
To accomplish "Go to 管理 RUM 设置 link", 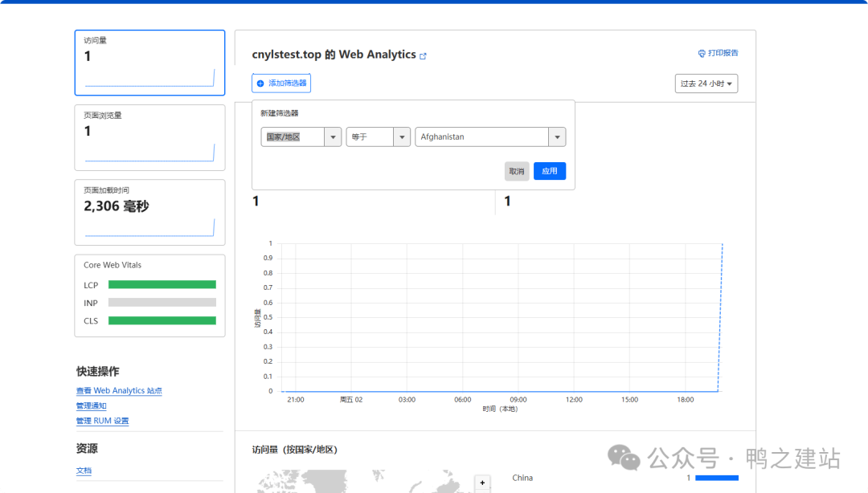I will (x=102, y=421).
